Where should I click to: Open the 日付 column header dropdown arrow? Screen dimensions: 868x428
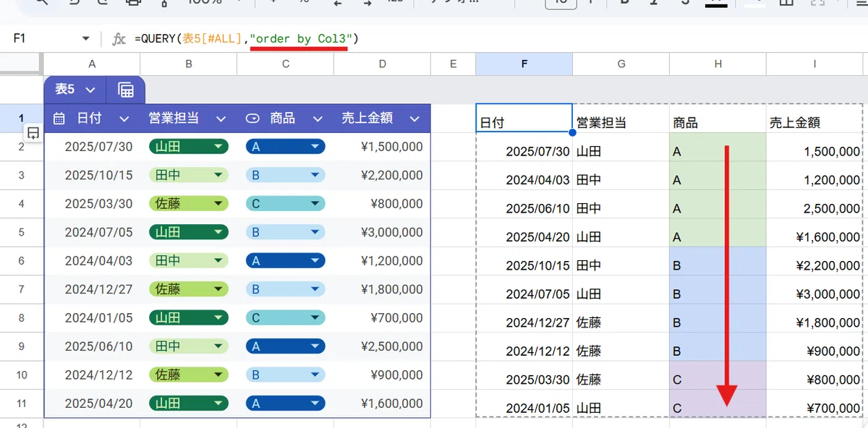pyautogui.click(x=124, y=119)
